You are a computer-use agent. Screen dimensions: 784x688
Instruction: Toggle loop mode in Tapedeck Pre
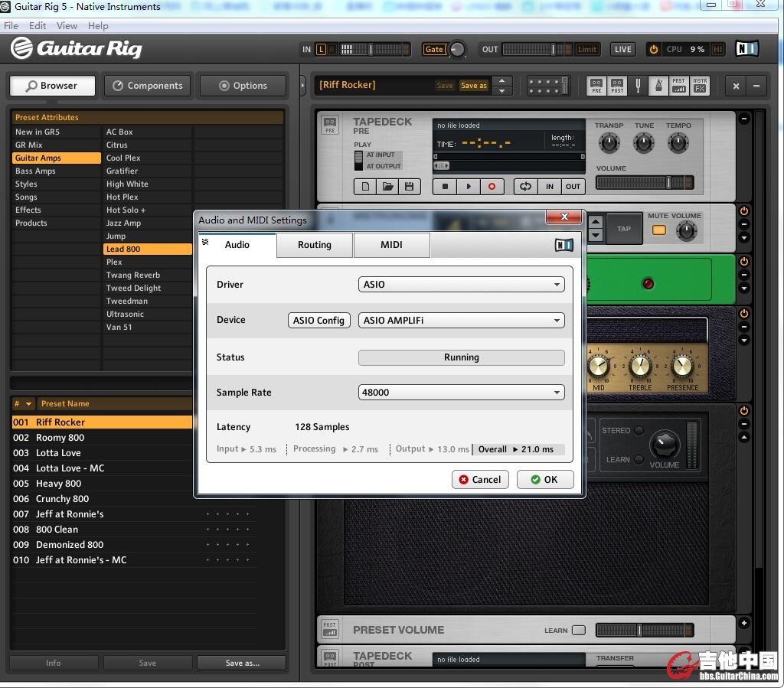point(525,187)
